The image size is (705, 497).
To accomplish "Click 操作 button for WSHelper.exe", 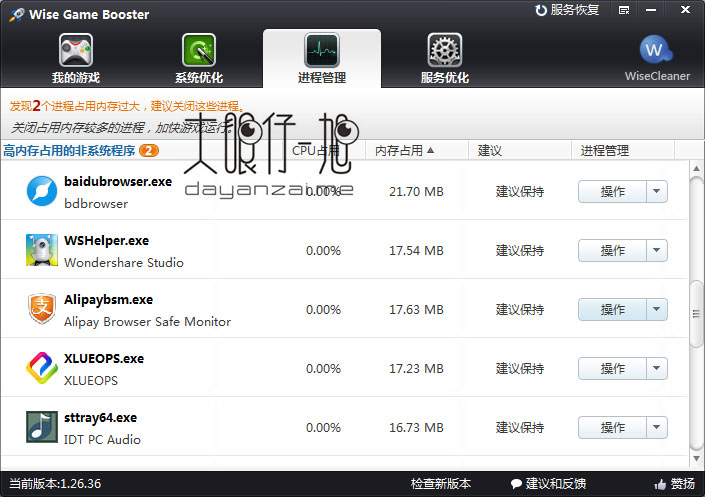I will [612, 250].
